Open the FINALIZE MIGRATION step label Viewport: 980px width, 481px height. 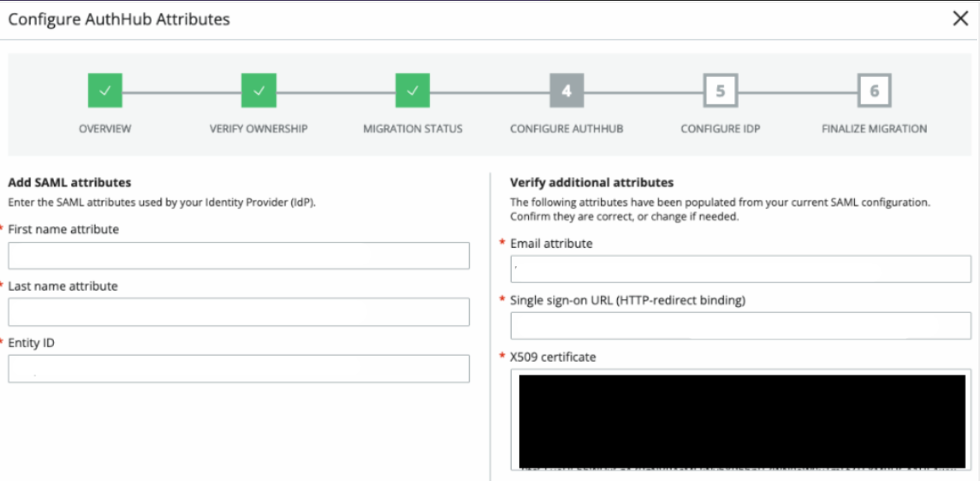(874, 129)
